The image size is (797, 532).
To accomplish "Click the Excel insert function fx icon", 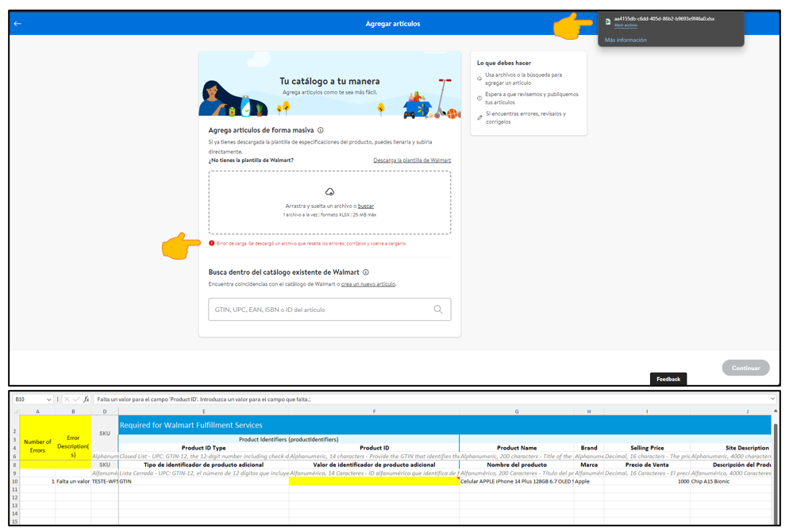I will 87,399.
